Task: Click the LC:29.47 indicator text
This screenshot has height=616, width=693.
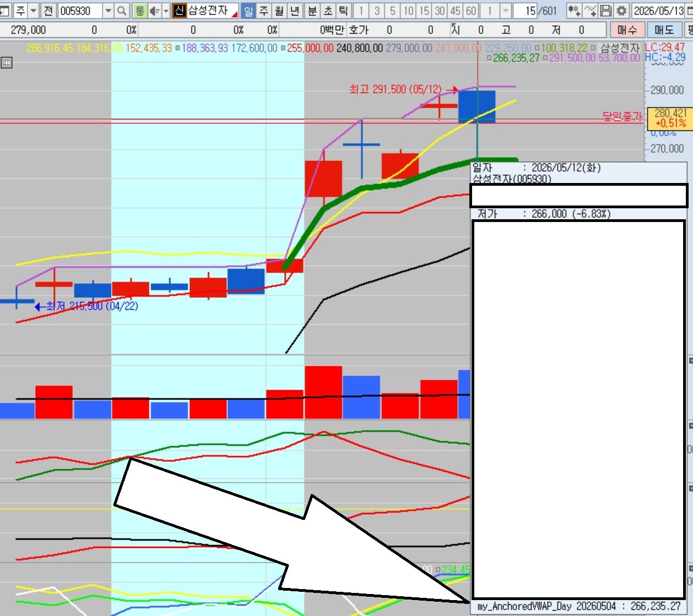Action: click(665, 47)
